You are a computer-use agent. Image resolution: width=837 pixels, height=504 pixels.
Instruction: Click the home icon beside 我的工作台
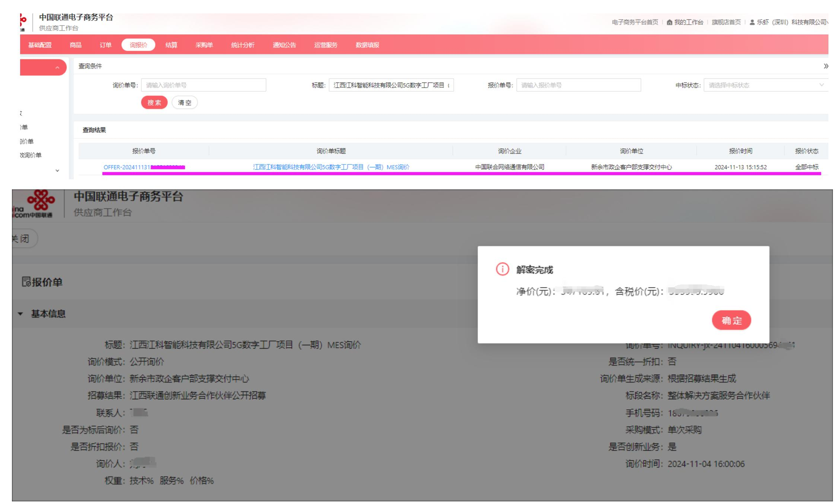[x=669, y=22]
